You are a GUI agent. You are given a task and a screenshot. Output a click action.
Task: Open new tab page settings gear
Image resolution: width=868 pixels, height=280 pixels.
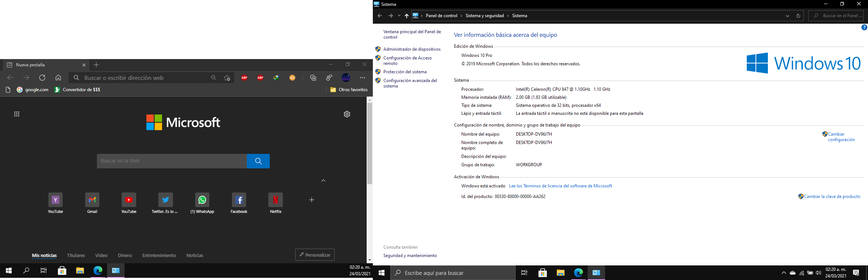point(347,114)
